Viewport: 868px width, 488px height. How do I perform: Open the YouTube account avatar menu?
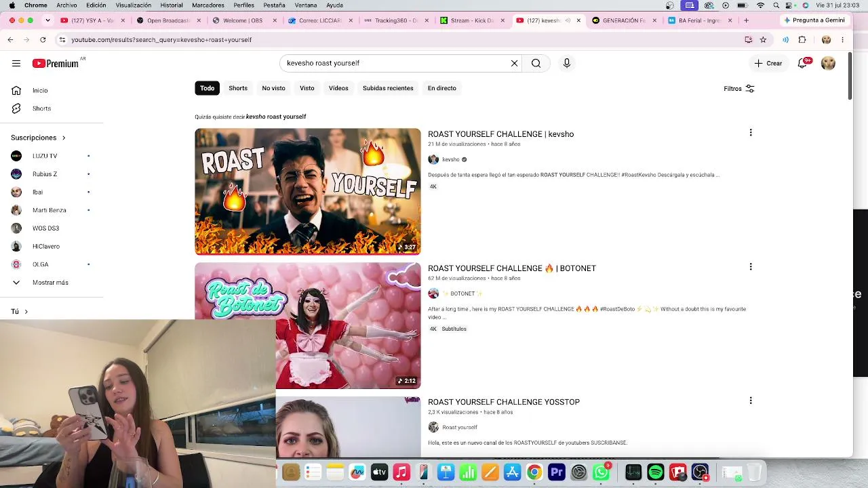point(828,63)
